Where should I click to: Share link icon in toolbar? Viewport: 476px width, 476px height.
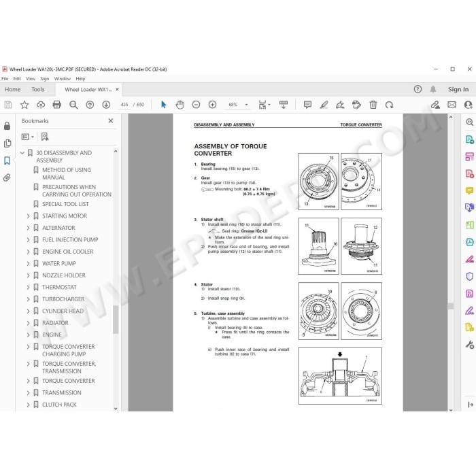pos(435,105)
